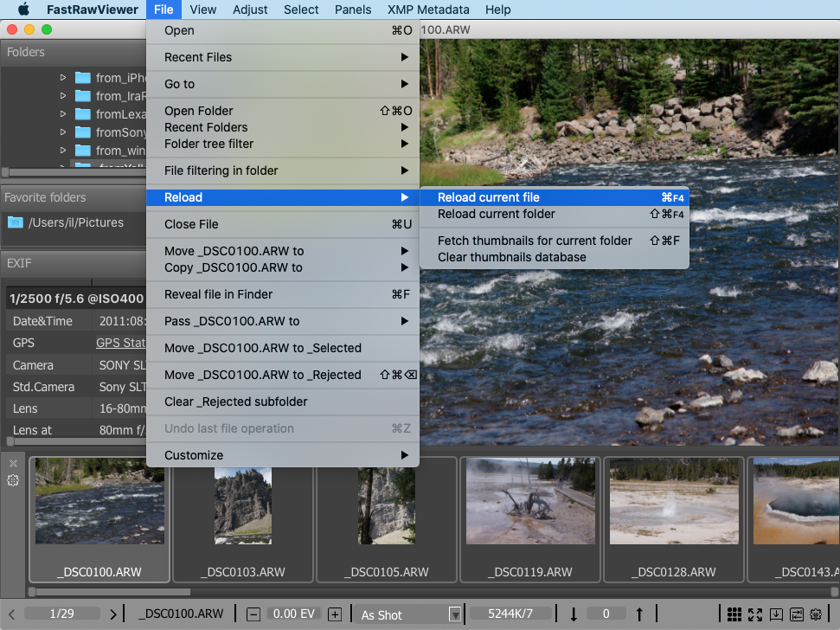Click the filmstrip panel gear icon
This screenshot has width=840, height=630.
(13, 480)
